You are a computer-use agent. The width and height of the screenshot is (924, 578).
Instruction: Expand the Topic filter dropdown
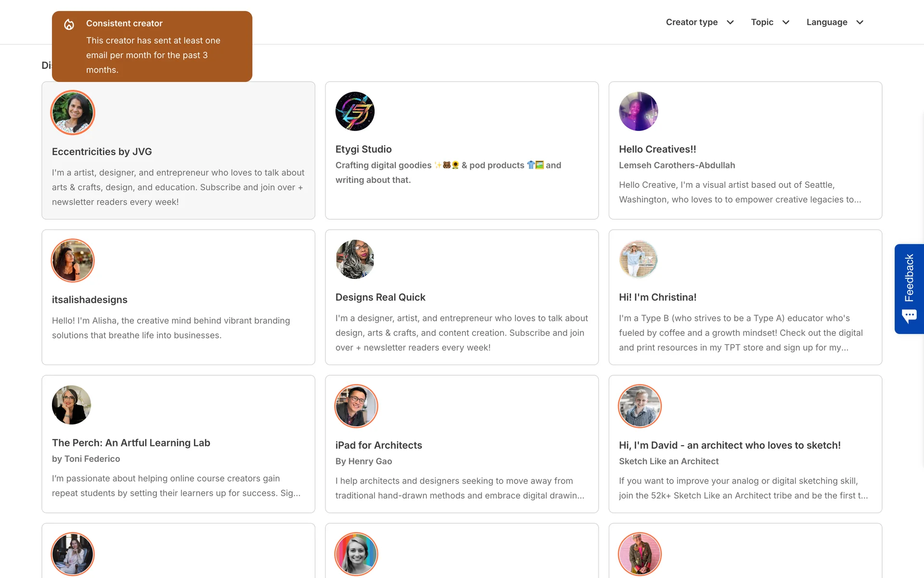coord(770,22)
